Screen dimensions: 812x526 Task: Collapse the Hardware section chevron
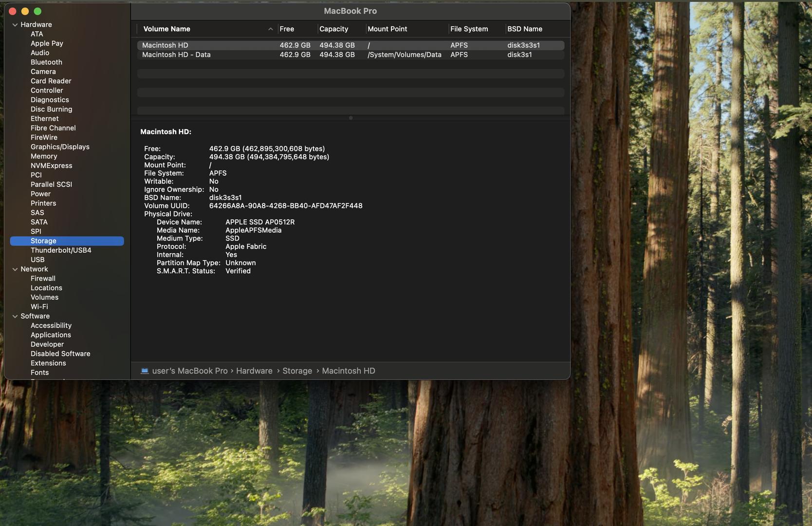click(15, 25)
